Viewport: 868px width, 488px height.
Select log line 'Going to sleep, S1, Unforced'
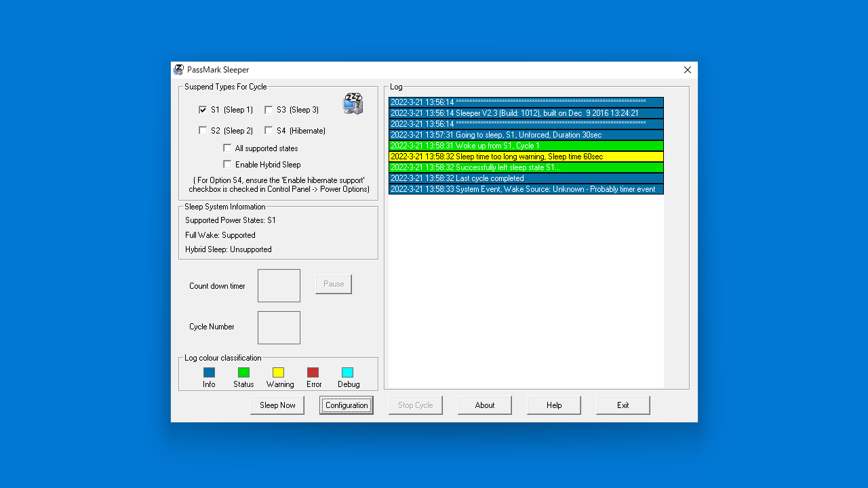[526, 135]
